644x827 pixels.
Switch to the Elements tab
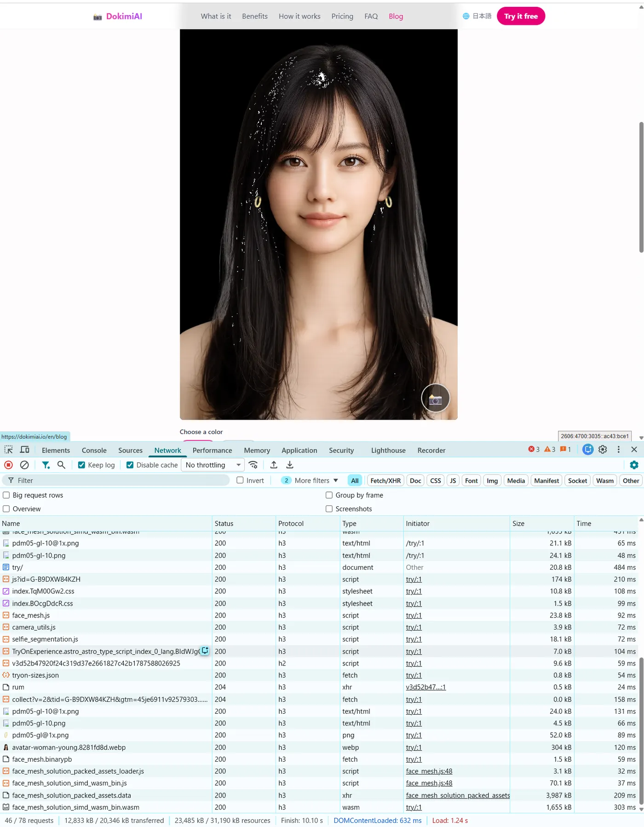(56, 451)
